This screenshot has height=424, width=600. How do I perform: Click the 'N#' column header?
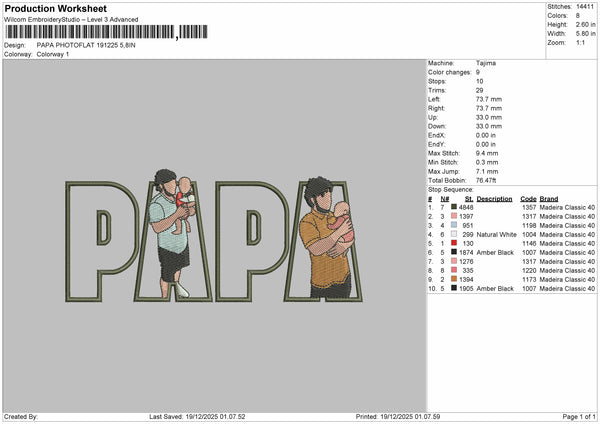445,199
